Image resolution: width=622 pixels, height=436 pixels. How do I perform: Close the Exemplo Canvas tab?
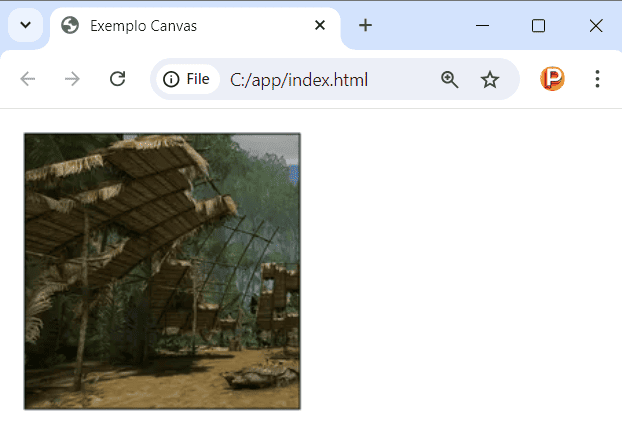click(x=320, y=25)
